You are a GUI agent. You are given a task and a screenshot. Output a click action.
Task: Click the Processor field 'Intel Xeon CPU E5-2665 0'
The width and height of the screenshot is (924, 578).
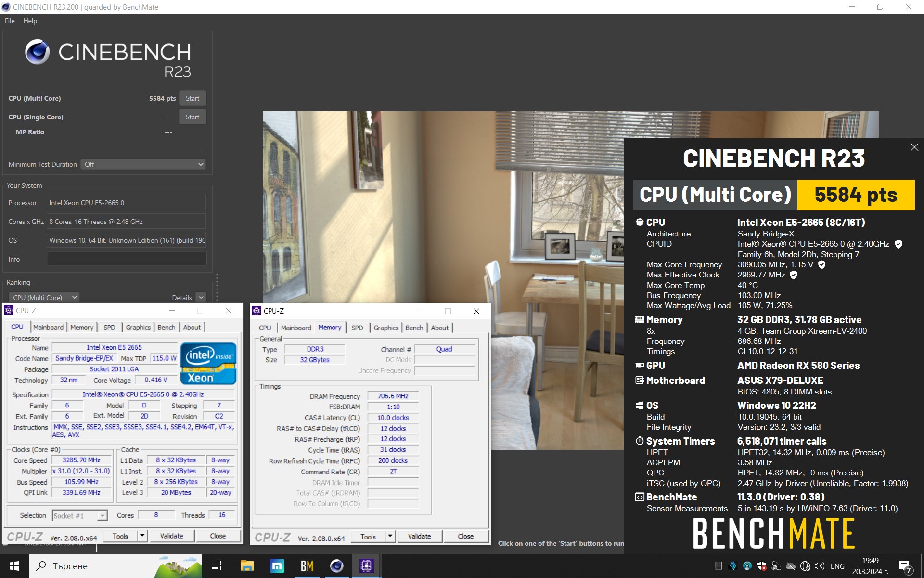(127, 203)
